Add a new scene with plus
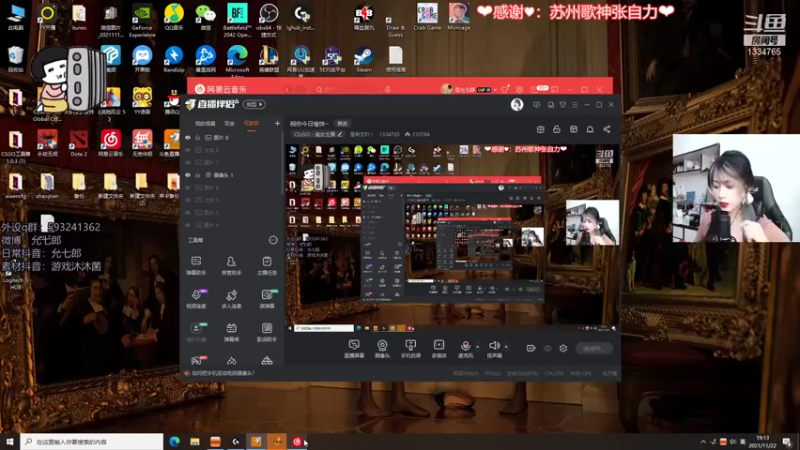Image resolution: width=800 pixels, height=450 pixels. [x=277, y=123]
